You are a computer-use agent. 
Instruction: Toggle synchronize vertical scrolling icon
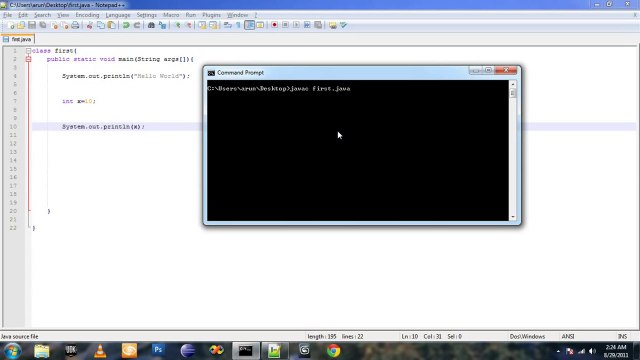[202, 25]
